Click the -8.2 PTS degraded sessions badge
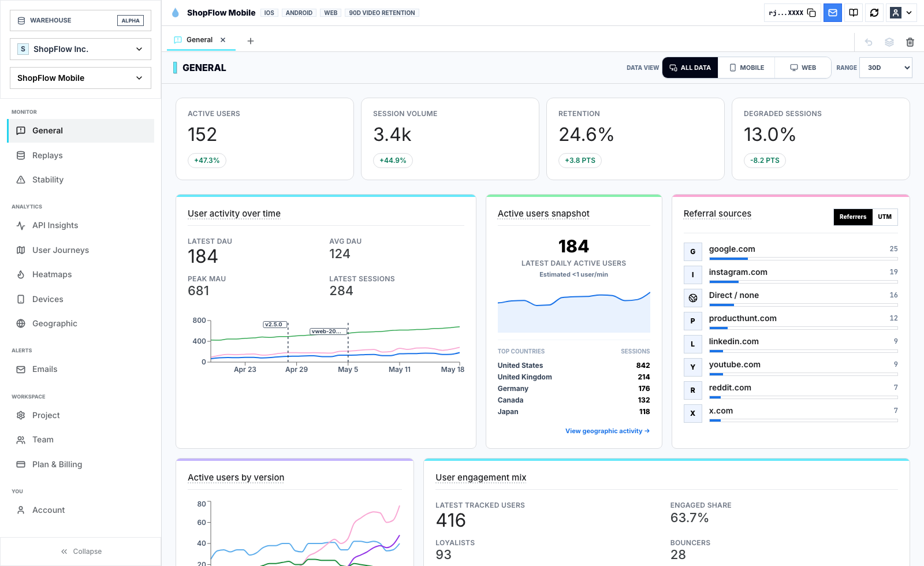This screenshot has width=924, height=566. click(x=765, y=161)
